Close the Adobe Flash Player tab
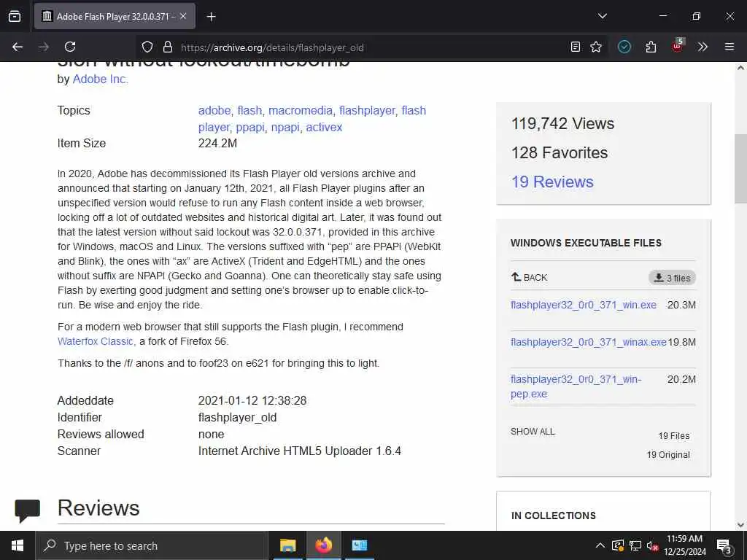 (183, 16)
